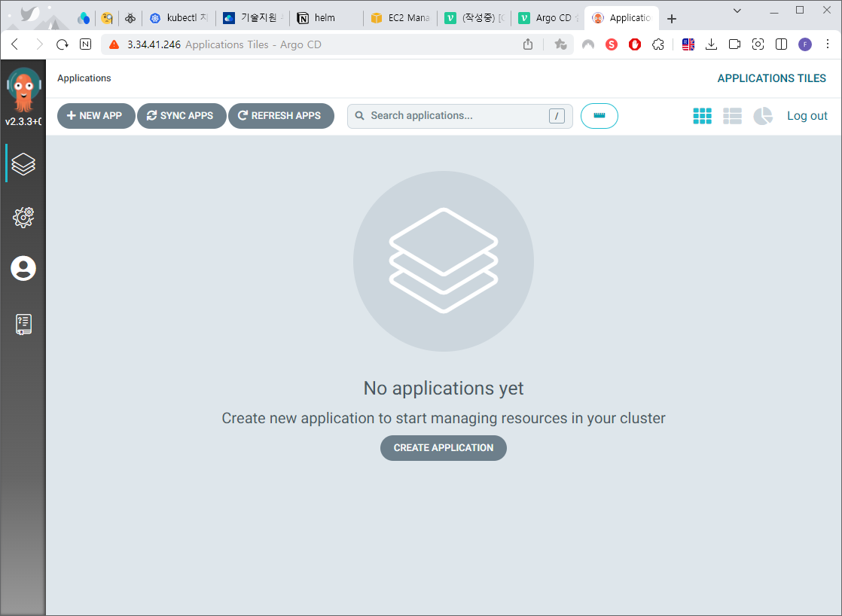Image resolution: width=842 pixels, height=616 pixels.
Task: Open the screen capture icon in toolbar
Action: pos(758,44)
